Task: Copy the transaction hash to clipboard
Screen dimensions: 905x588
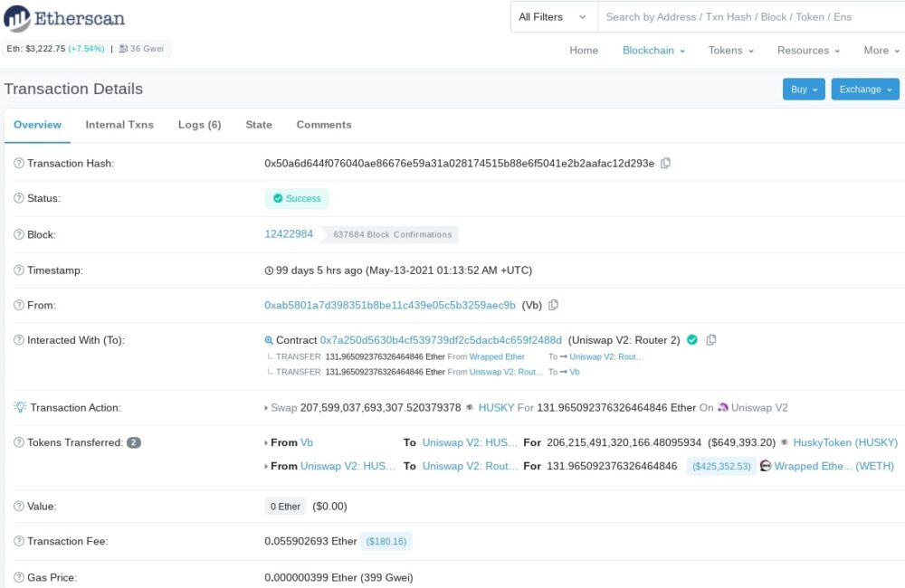Action: 666,164
